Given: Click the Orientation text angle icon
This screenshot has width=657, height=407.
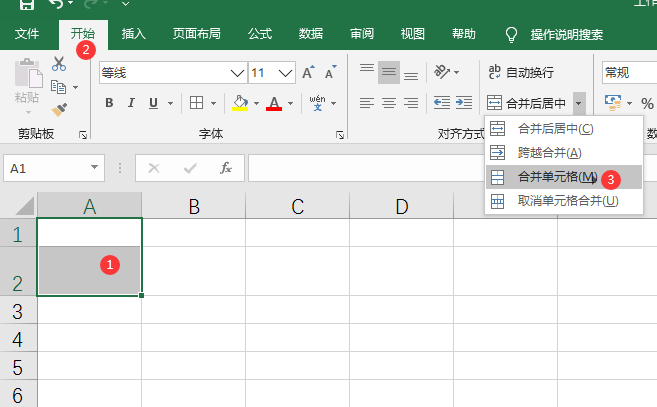Looking at the screenshot, I should (442, 72).
